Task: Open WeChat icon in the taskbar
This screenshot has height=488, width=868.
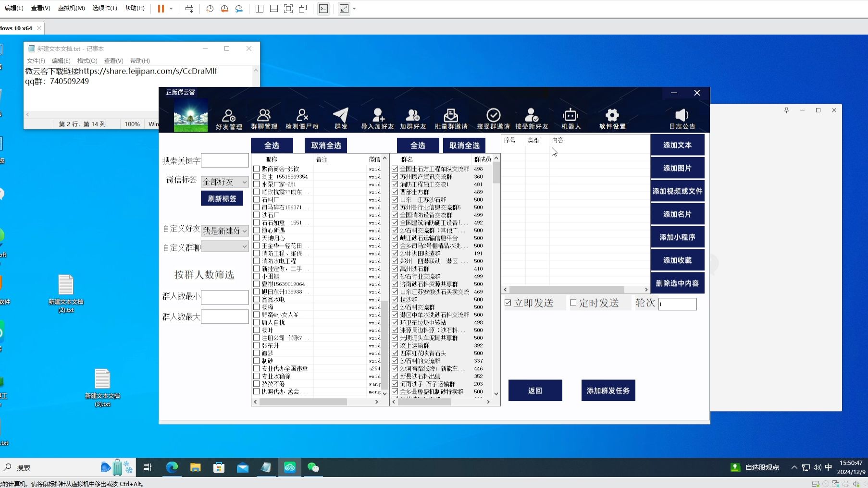Action: [313, 467]
